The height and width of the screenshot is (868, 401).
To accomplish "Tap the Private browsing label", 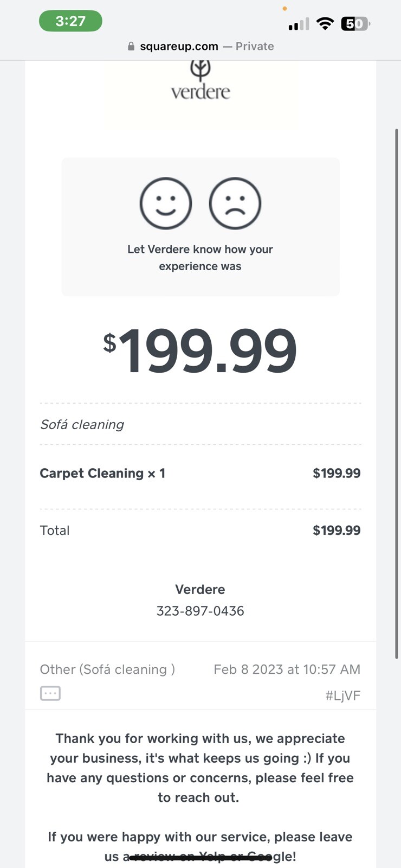I will click(x=254, y=47).
